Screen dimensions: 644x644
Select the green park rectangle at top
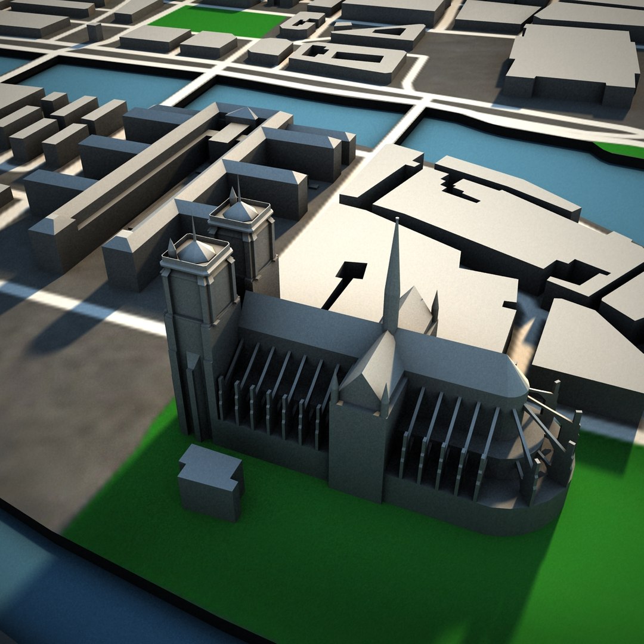[218, 20]
